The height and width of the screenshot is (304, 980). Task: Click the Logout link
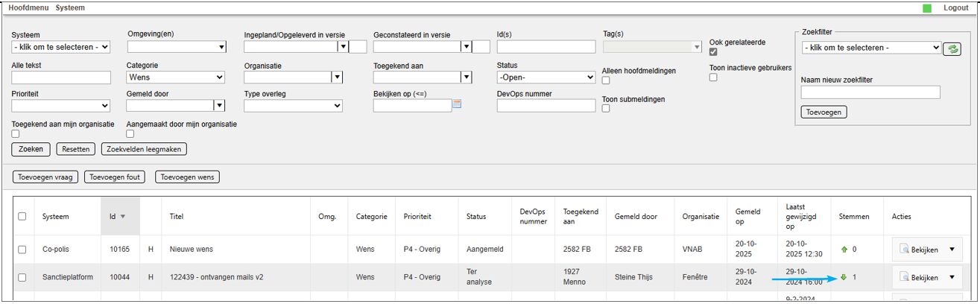[955, 7]
